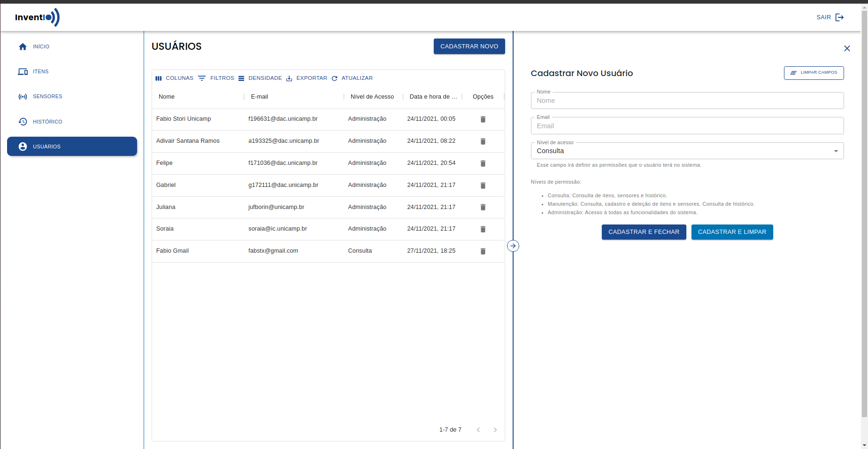Delete Juliana's row using the trash toggle
The height and width of the screenshot is (449, 868).
(483, 207)
